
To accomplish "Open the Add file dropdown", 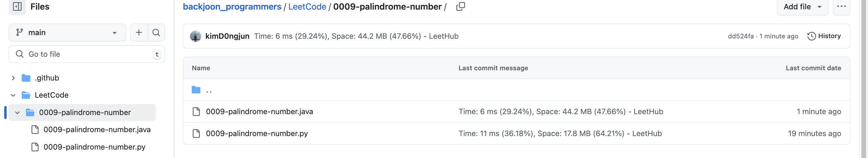I will coord(802,7).
